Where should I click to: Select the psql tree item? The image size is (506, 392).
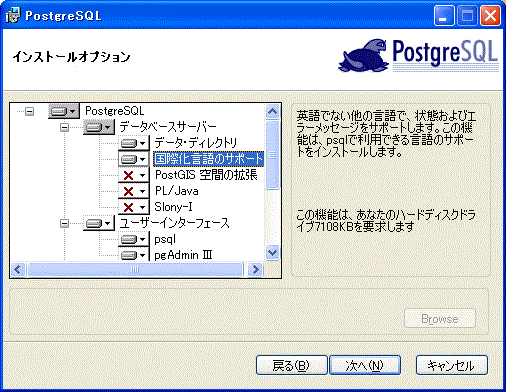click(165, 239)
